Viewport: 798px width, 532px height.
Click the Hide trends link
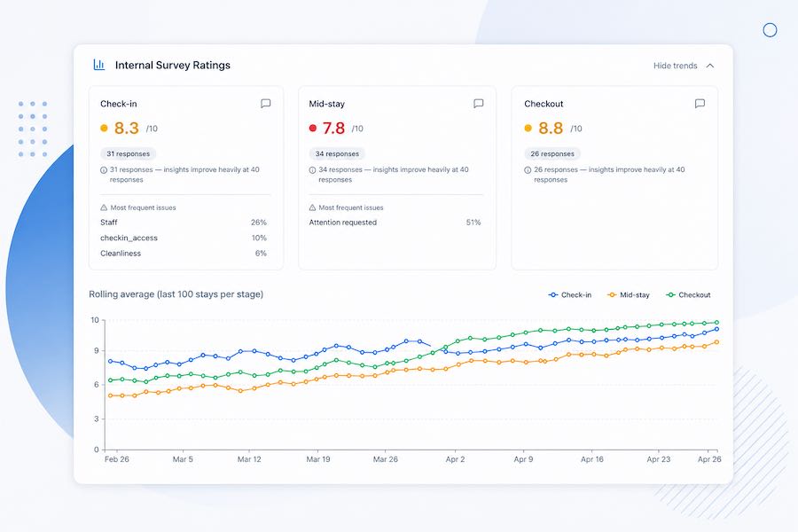click(676, 66)
